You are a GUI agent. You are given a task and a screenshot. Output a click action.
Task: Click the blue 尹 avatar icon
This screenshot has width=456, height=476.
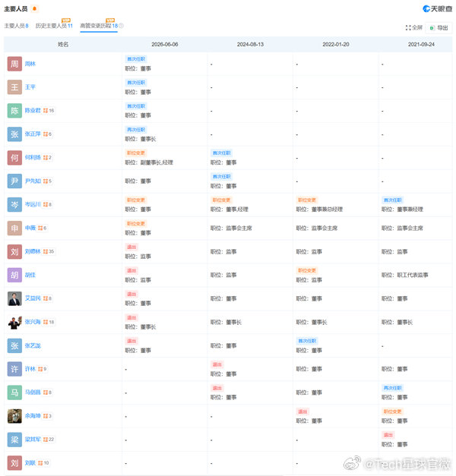click(14, 181)
